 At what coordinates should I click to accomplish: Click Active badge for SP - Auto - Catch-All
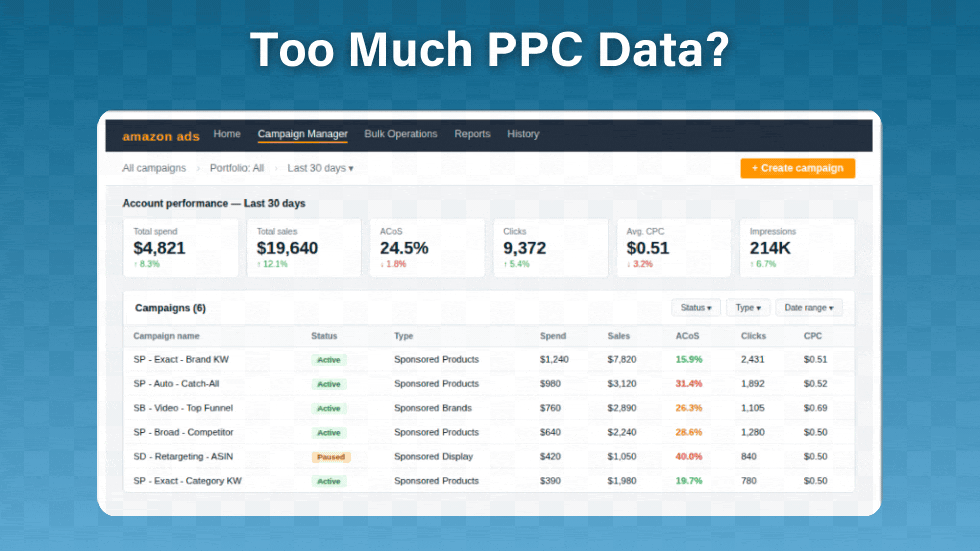point(329,384)
